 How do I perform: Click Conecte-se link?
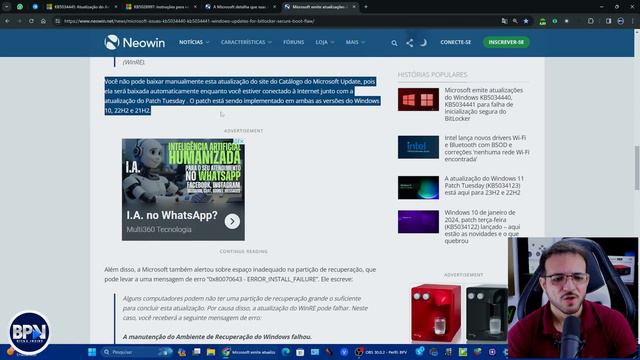tap(456, 42)
